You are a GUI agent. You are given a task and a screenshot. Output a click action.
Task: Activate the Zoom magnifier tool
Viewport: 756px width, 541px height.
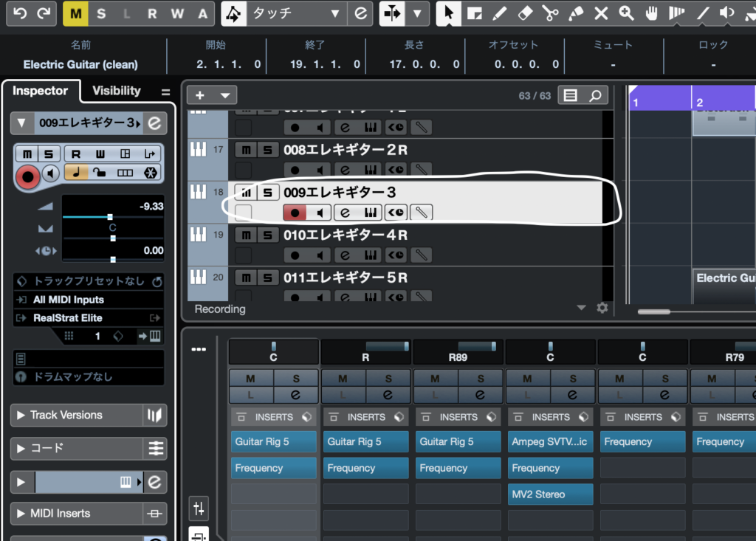click(x=626, y=13)
